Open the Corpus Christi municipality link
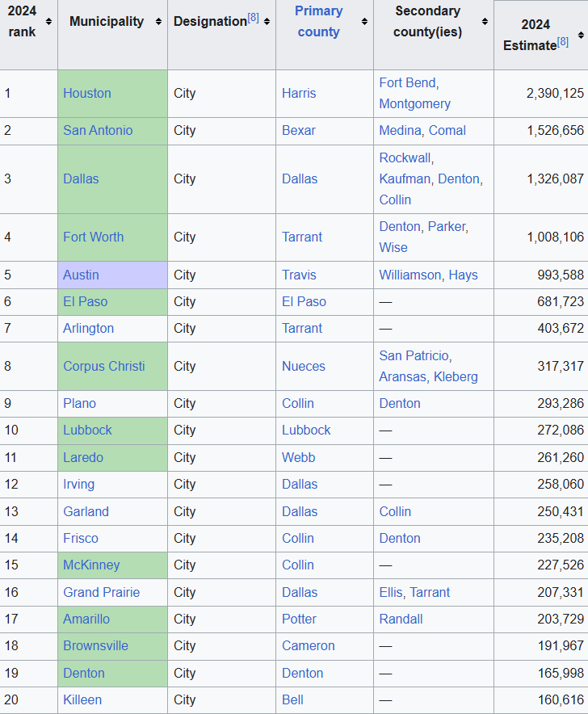The width and height of the screenshot is (588, 714). point(104,366)
